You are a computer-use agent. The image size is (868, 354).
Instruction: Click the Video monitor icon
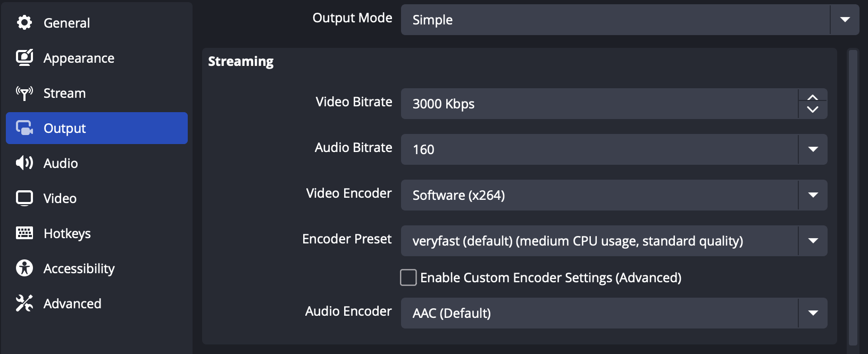click(x=24, y=198)
